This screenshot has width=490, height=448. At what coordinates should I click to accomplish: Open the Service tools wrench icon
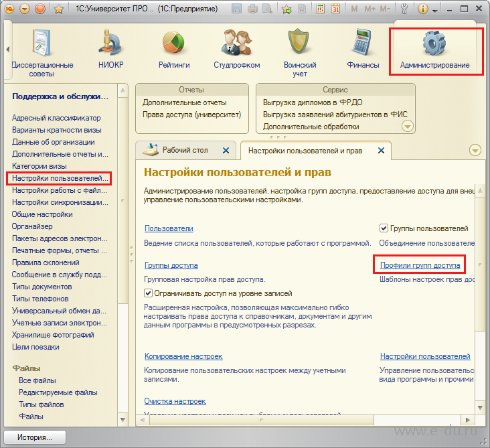pos(404,9)
